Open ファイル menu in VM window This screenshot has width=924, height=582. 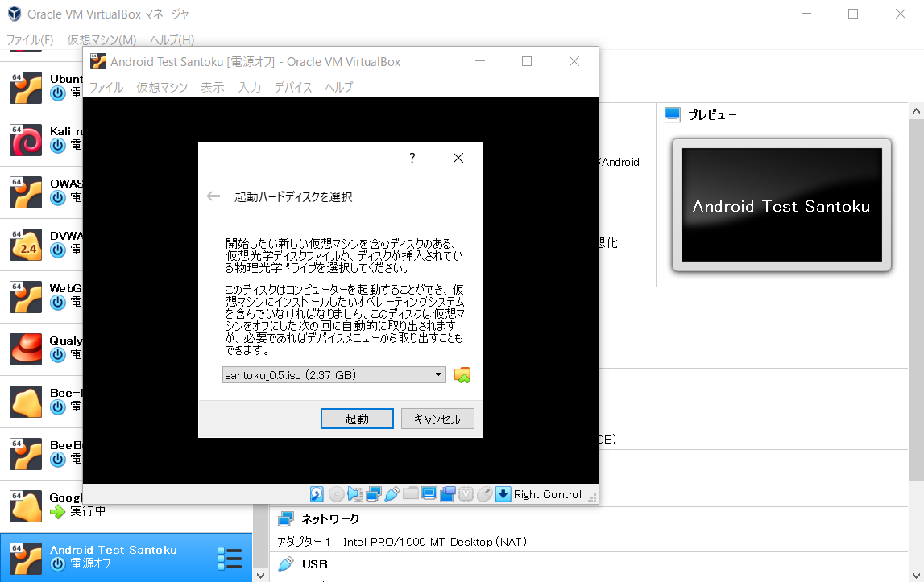click(x=106, y=87)
